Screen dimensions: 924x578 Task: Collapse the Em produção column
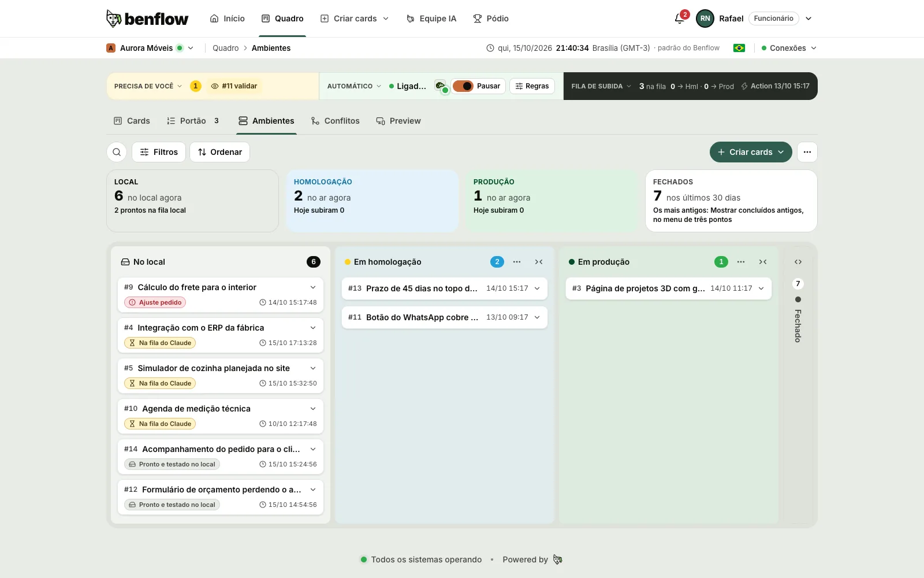tap(763, 262)
